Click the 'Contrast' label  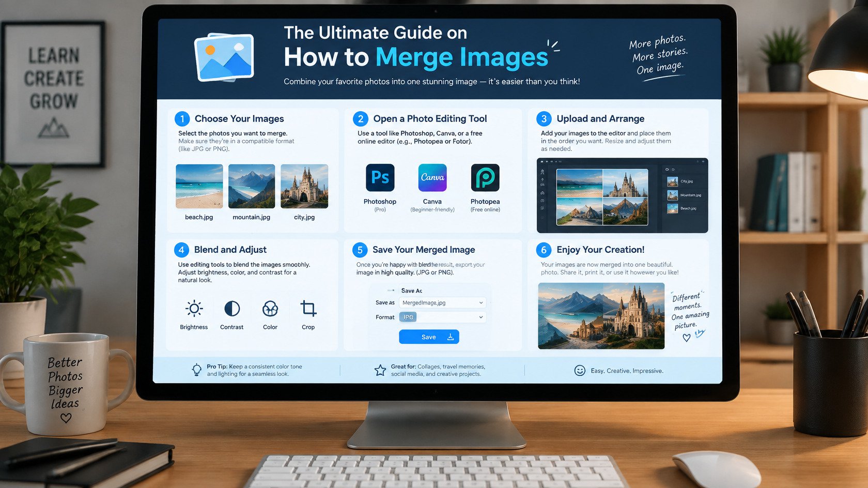tap(231, 327)
